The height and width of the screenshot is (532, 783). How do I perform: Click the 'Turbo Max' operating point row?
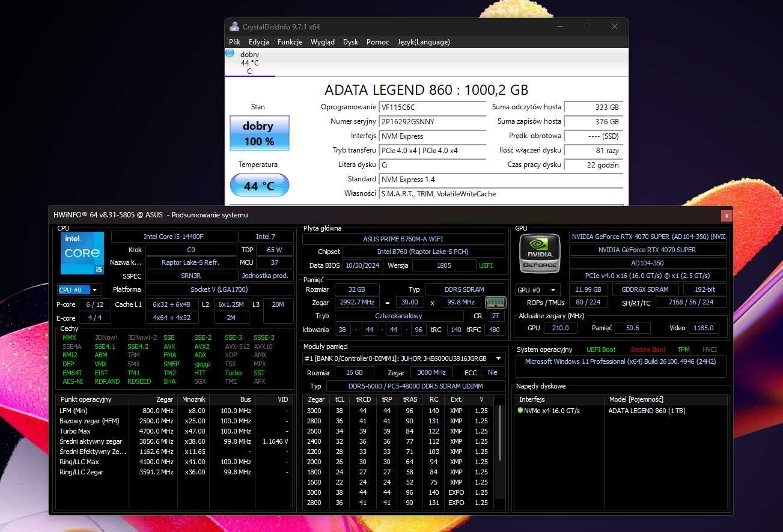tap(174, 431)
